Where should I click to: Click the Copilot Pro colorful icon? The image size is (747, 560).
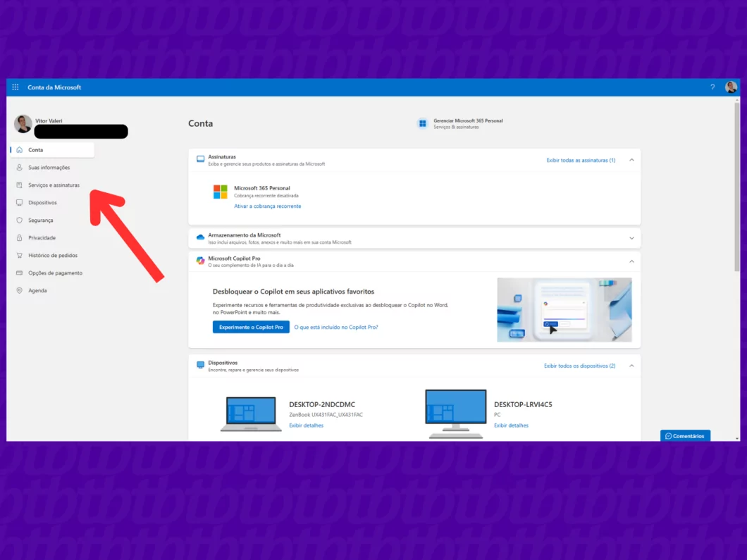point(201,261)
